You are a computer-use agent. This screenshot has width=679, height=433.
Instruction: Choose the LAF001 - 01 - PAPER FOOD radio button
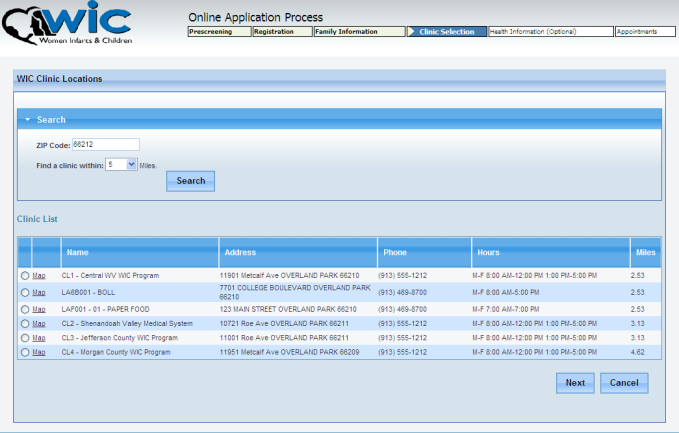point(25,310)
